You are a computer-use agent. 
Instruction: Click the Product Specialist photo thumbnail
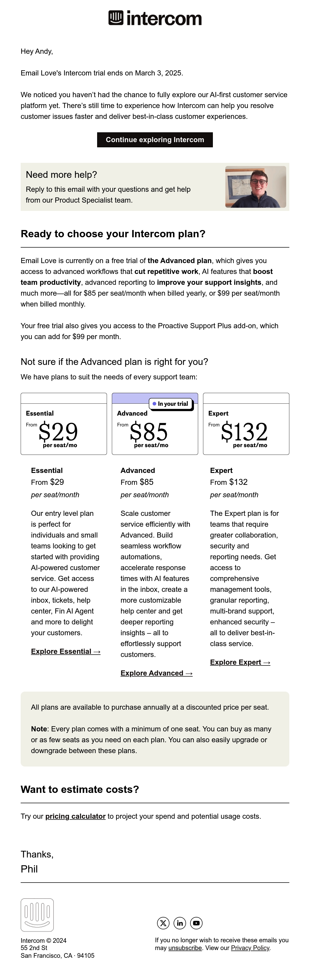pos(255,187)
